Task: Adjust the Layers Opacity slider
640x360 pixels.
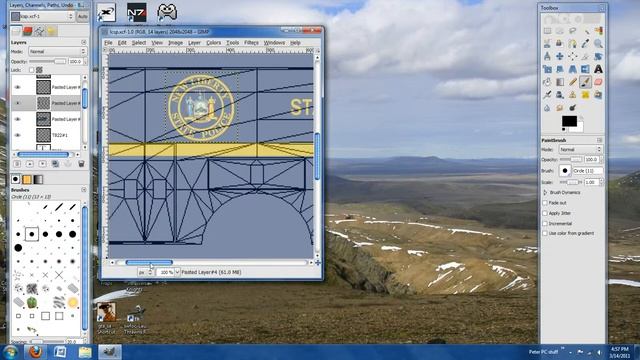Action: tap(47, 61)
